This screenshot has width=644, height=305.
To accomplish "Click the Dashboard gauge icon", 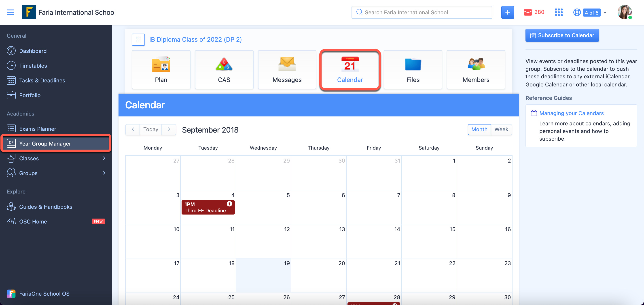I will tap(11, 51).
